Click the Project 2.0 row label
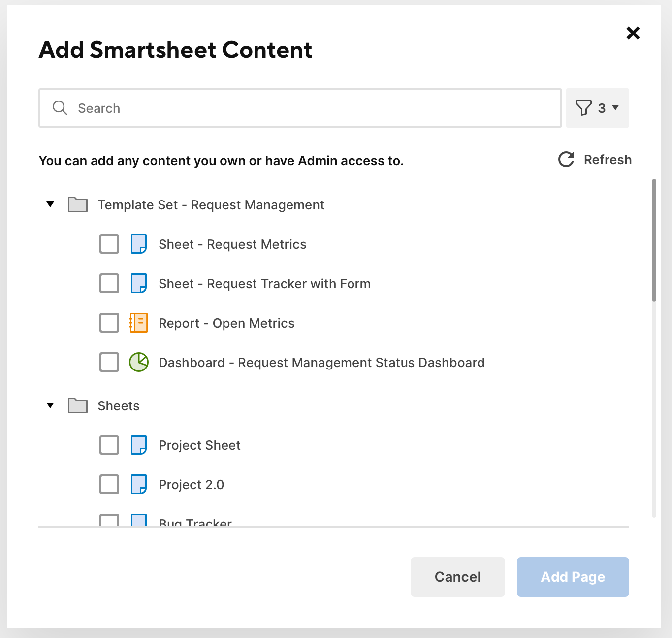 coord(191,485)
